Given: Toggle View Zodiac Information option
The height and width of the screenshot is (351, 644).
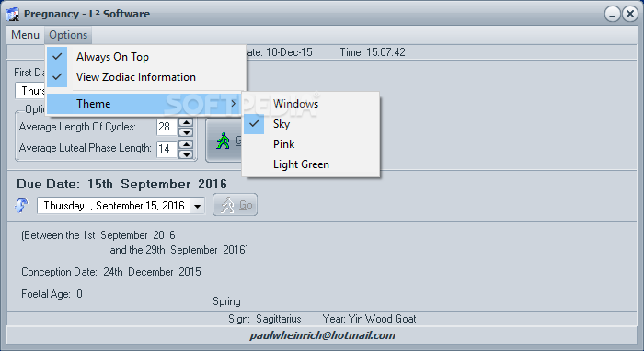Looking at the screenshot, I should point(146,77).
